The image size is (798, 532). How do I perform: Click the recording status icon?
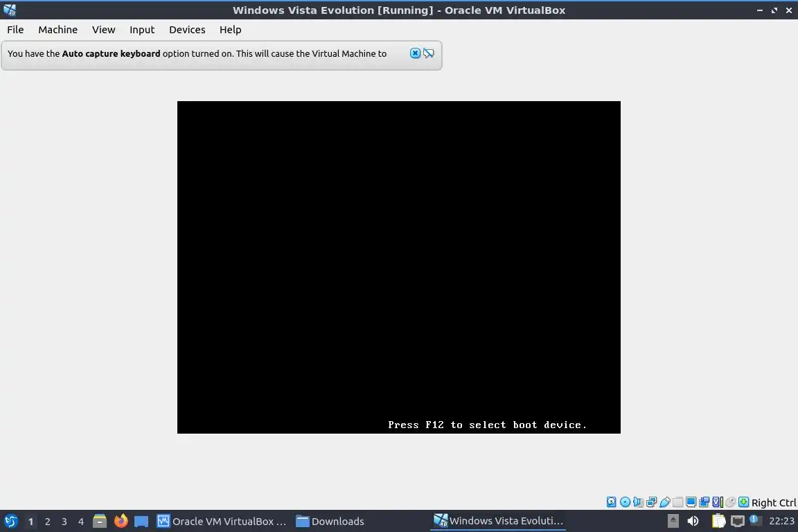point(704,502)
